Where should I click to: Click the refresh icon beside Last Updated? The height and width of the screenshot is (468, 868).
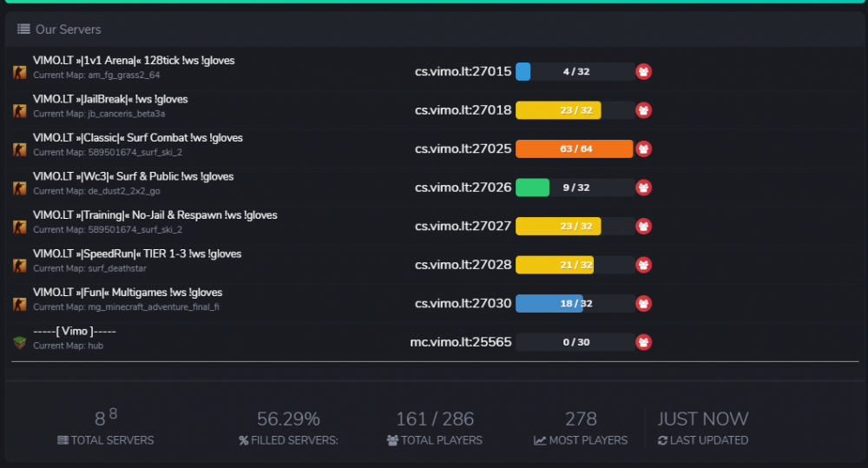point(662,440)
